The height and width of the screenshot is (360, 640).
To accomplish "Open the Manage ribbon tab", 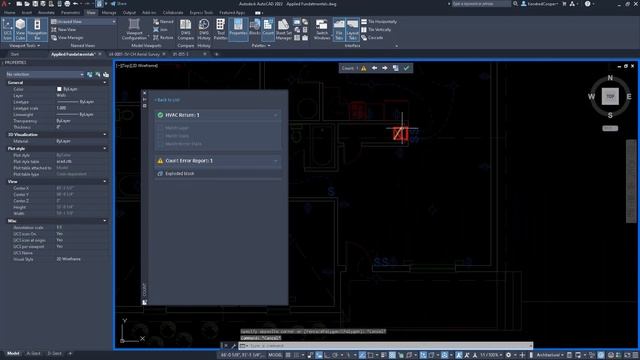I will pyautogui.click(x=109, y=13).
